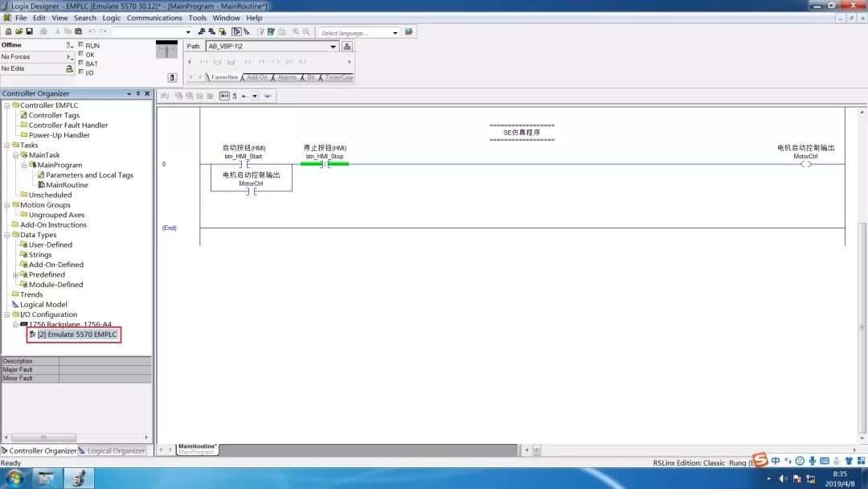Select Controller Tags in tree
Image resolution: width=868 pixels, height=489 pixels.
[x=54, y=115]
